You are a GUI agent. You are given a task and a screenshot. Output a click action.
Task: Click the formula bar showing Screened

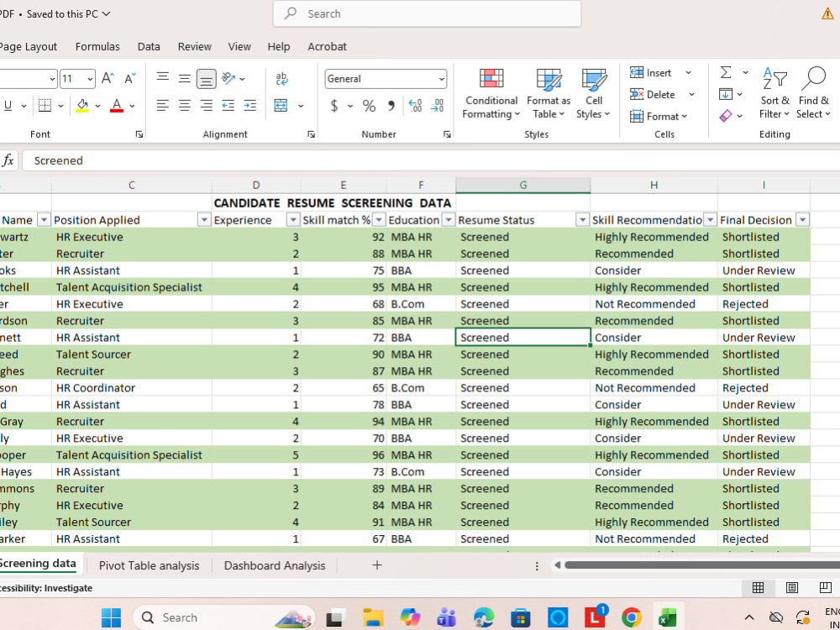click(431, 160)
